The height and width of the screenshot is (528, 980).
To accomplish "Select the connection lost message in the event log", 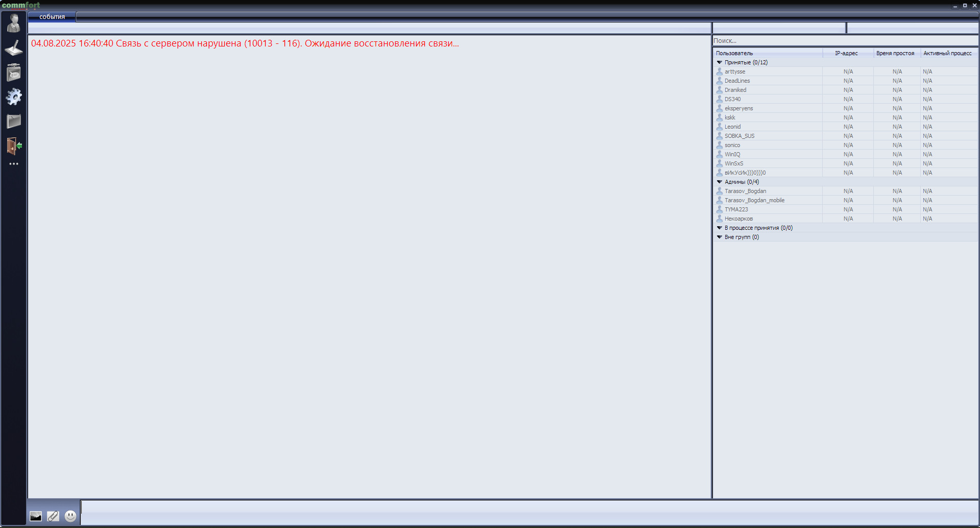I will click(245, 43).
